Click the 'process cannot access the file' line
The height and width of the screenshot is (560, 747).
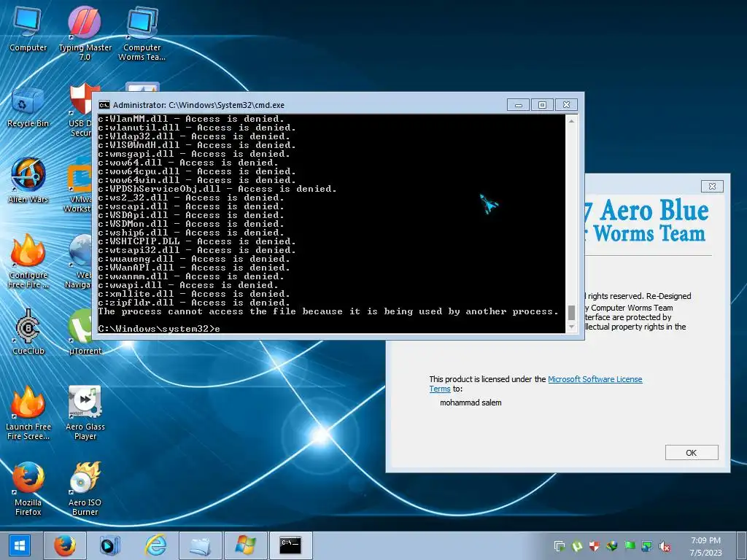tap(328, 311)
